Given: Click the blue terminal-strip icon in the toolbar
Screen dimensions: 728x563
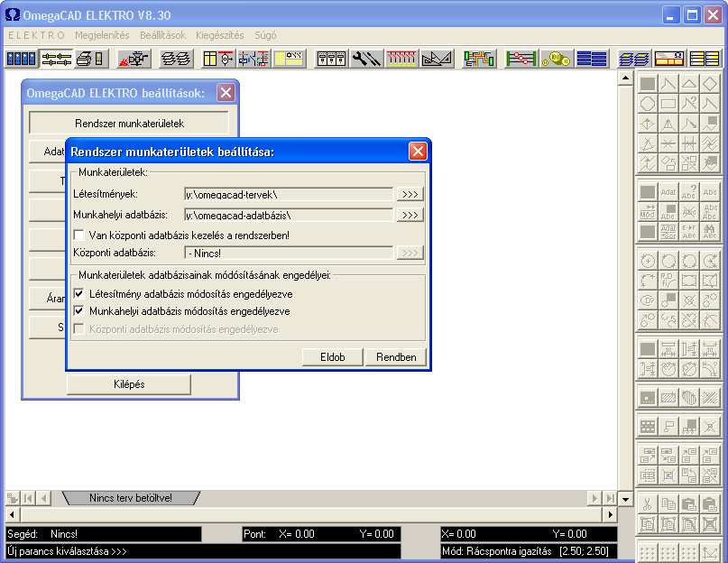Looking at the screenshot, I should (22, 59).
